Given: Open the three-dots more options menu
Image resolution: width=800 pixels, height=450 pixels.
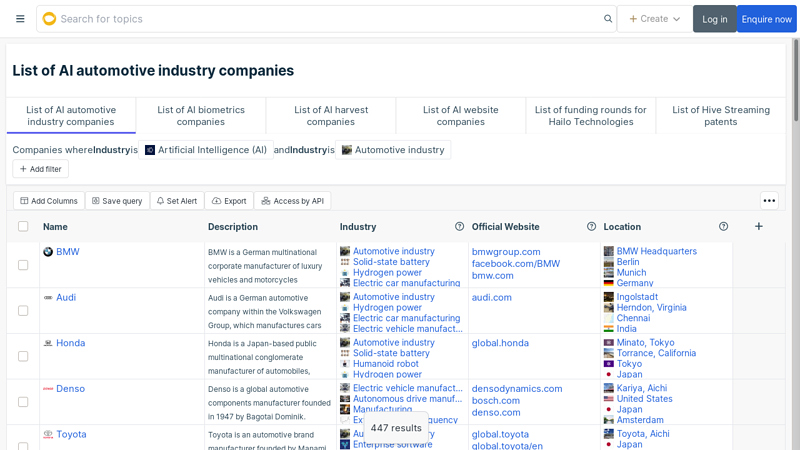Looking at the screenshot, I should (769, 201).
